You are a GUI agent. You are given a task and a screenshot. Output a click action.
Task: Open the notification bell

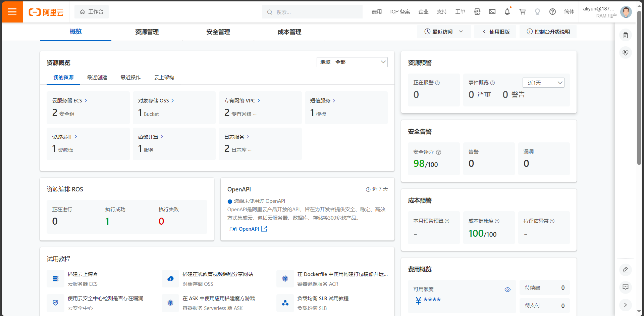coord(507,12)
